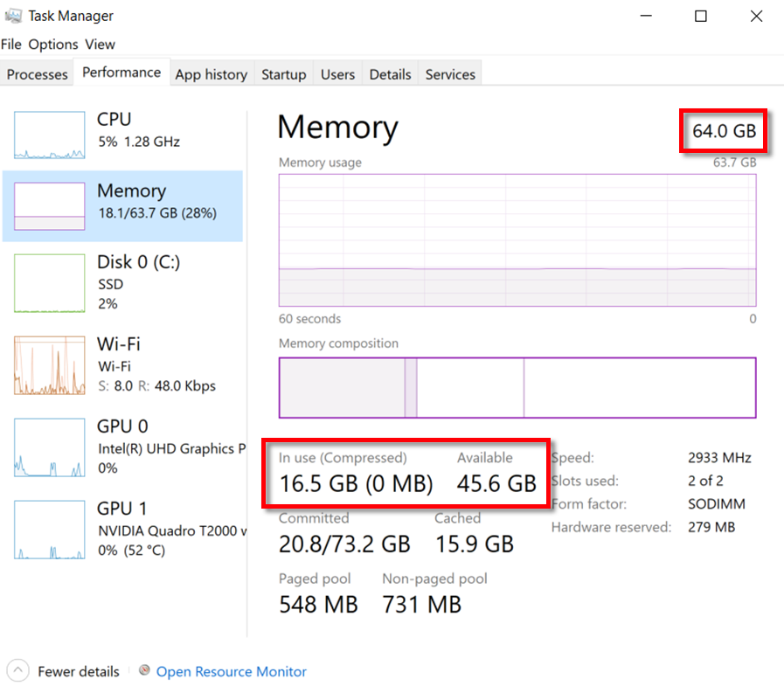Open the Options menu

coord(53,45)
